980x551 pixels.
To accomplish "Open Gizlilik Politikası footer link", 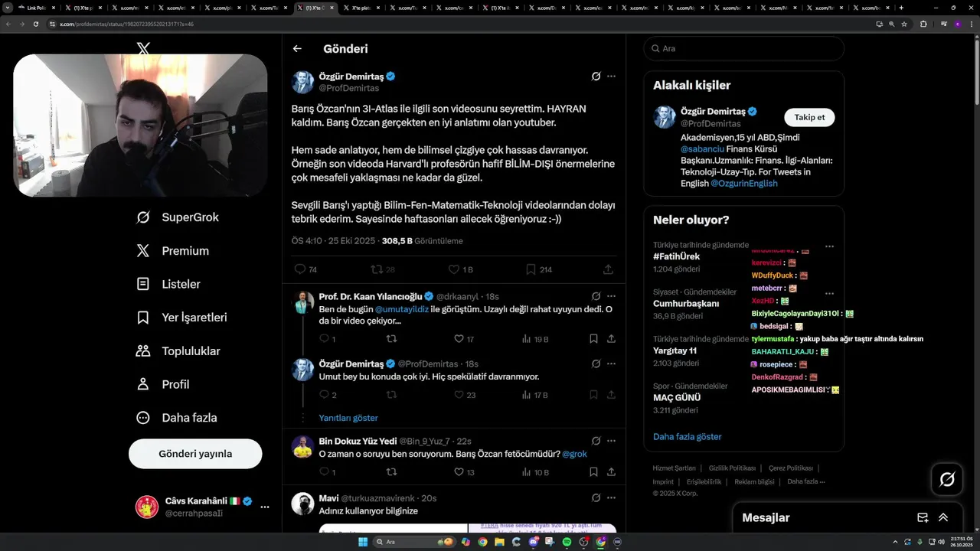I will [x=732, y=468].
